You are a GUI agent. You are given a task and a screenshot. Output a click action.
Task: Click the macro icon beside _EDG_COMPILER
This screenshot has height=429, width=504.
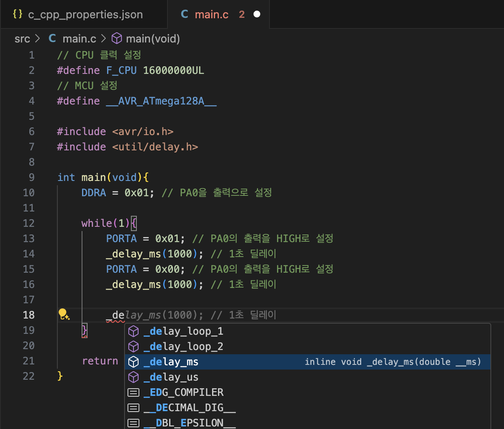pos(133,392)
